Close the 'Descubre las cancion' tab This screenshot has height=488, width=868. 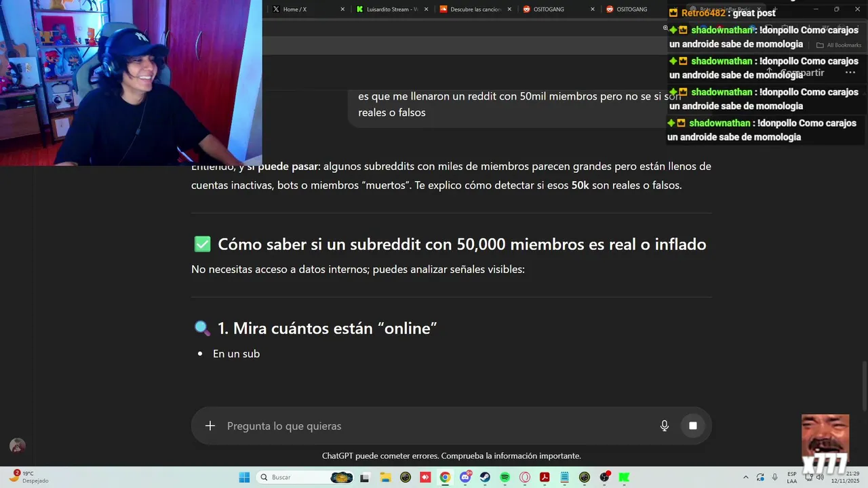(x=509, y=9)
